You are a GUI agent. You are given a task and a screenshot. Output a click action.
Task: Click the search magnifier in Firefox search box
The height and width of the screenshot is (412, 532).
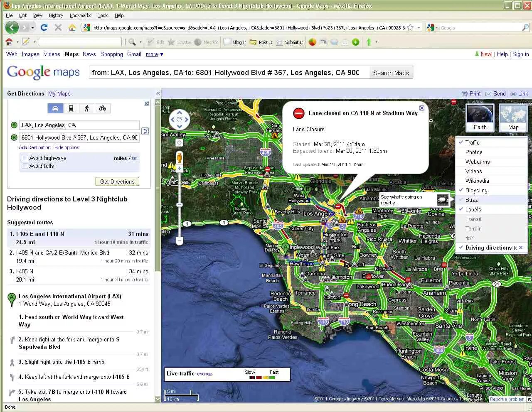[x=525, y=28]
